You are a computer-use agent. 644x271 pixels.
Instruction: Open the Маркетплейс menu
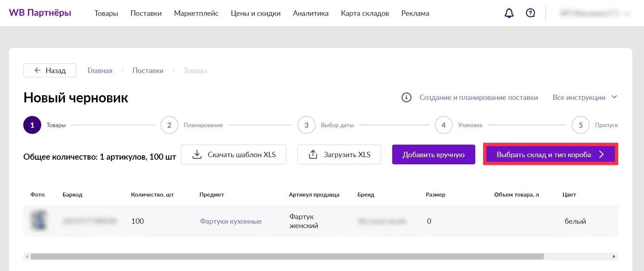(x=196, y=13)
